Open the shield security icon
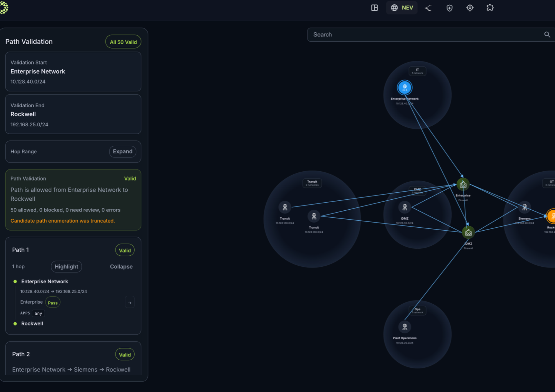The image size is (555, 392). pyautogui.click(x=450, y=8)
